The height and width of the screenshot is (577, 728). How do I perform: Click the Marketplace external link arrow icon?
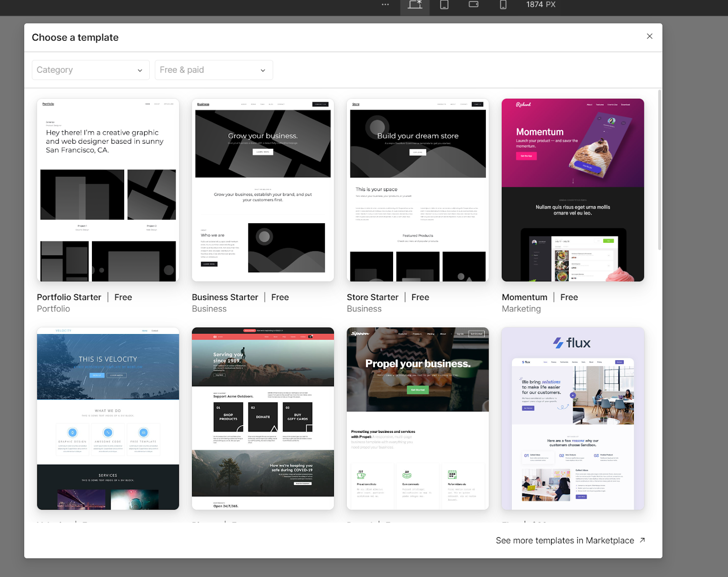(x=642, y=540)
